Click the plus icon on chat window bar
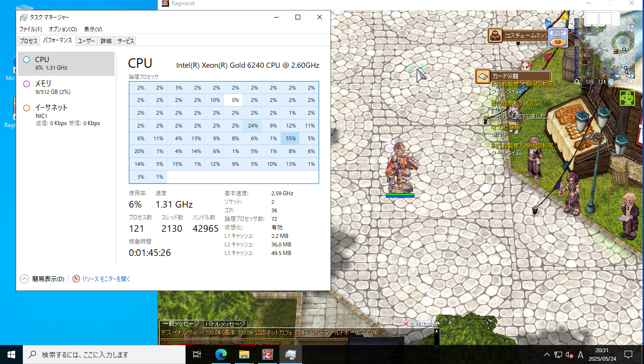This screenshot has height=364, width=644. coord(425,324)
